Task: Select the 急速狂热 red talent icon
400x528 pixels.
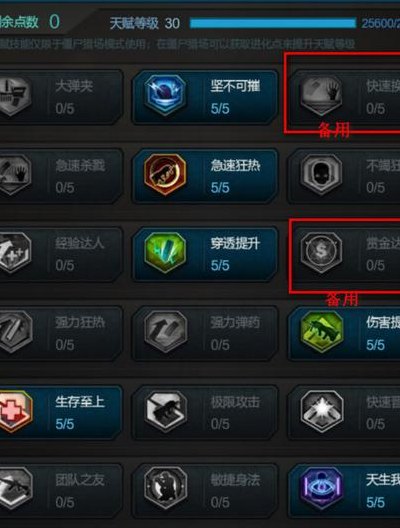Action: 165,174
